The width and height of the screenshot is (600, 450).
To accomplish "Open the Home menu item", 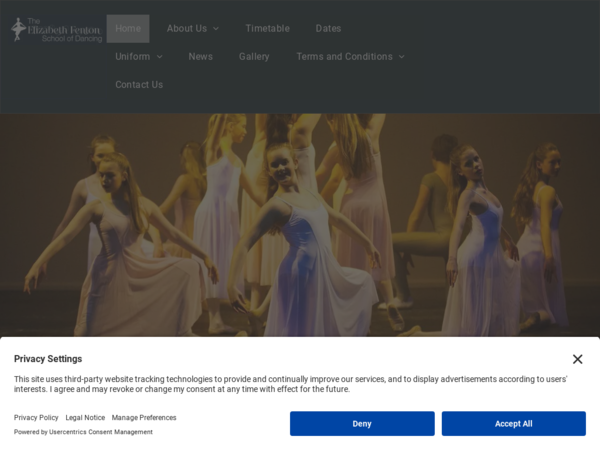I will (128, 29).
